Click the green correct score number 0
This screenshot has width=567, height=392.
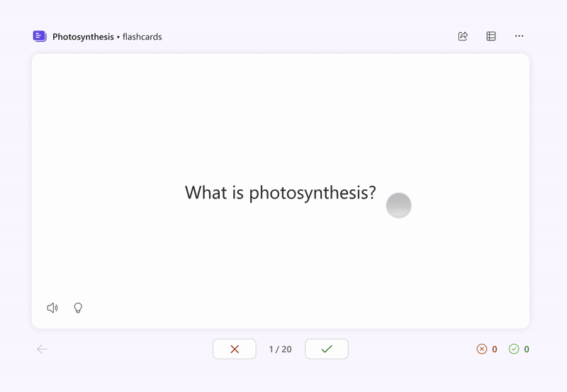(x=527, y=349)
